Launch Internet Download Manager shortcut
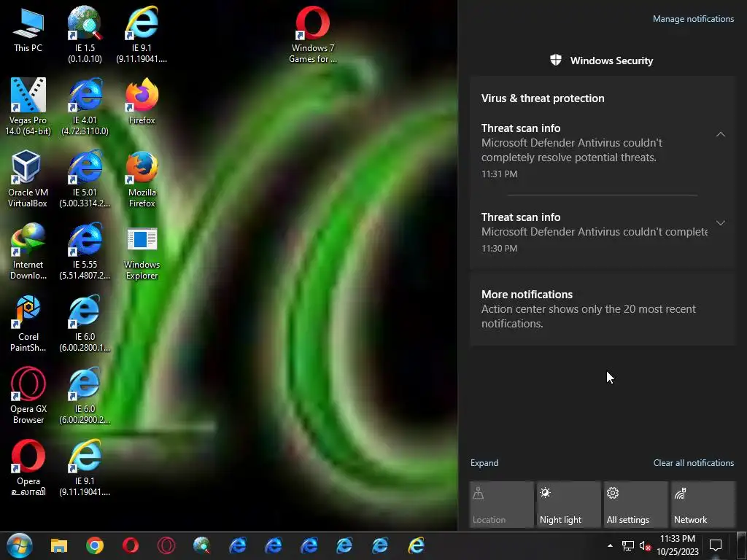Image resolution: width=747 pixels, height=560 pixels. pos(28,252)
